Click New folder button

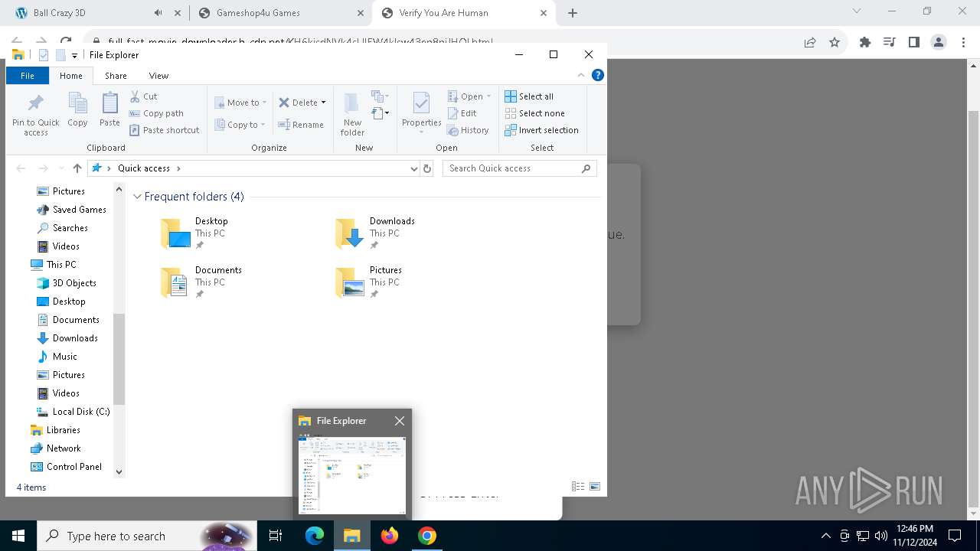tap(352, 114)
